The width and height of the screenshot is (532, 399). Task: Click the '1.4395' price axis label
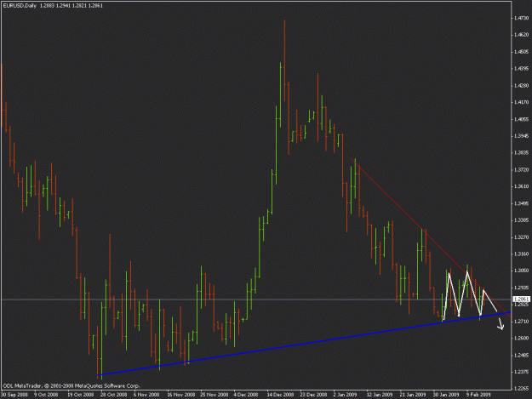[x=521, y=68]
